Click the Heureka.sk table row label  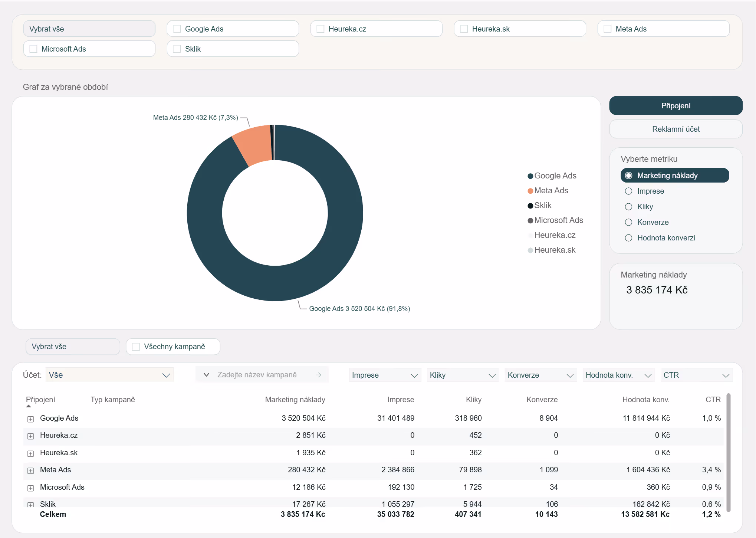(x=59, y=453)
